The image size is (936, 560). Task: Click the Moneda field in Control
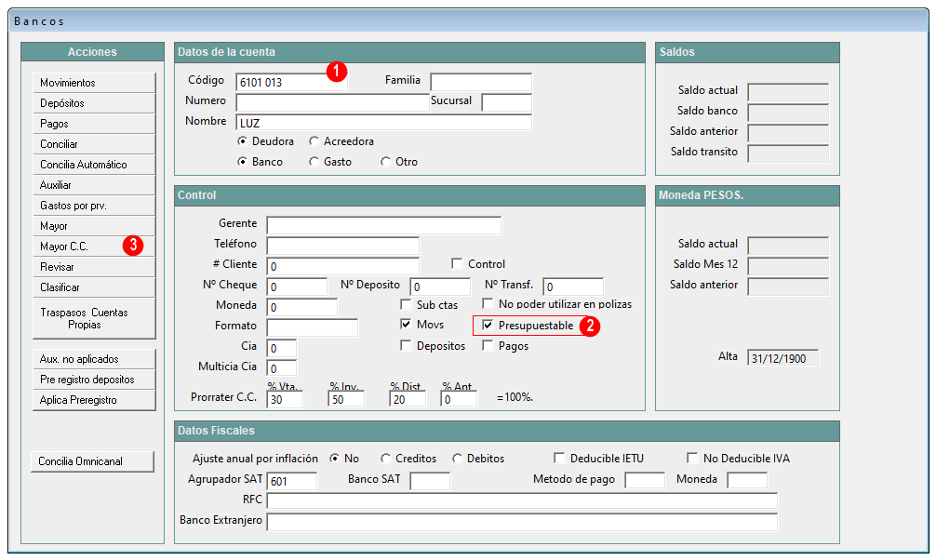tap(302, 307)
